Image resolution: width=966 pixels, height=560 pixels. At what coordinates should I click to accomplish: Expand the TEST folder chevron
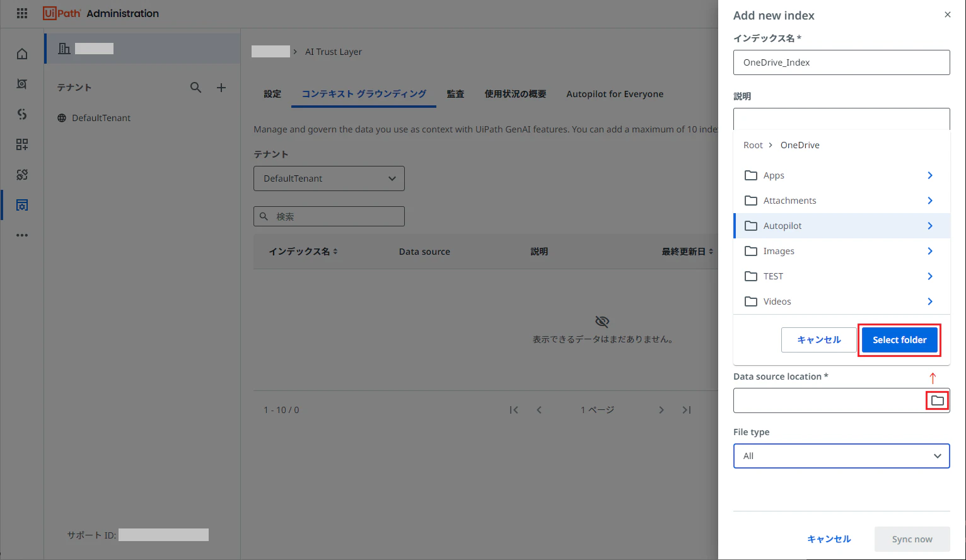[930, 276]
